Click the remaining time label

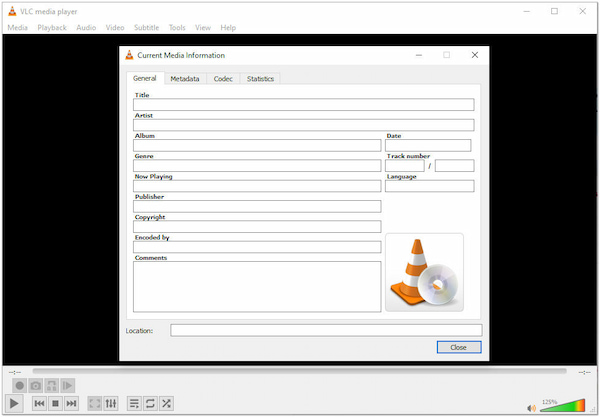click(x=584, y=372)
